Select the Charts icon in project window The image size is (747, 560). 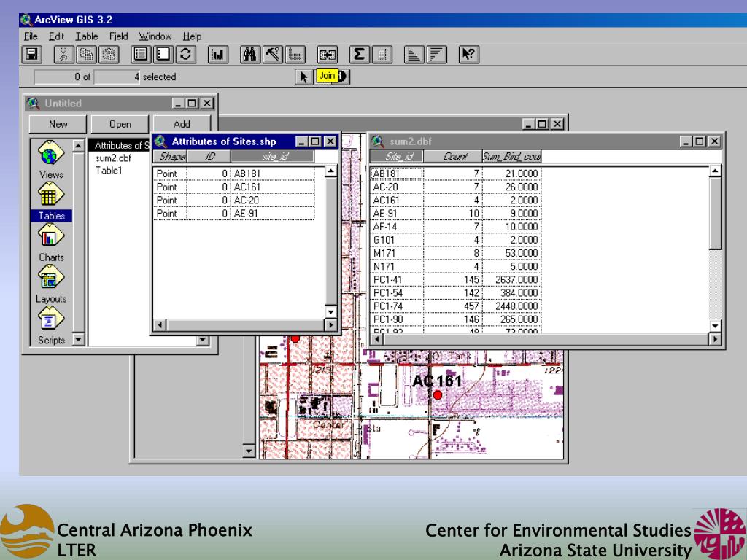click(51, 241)
